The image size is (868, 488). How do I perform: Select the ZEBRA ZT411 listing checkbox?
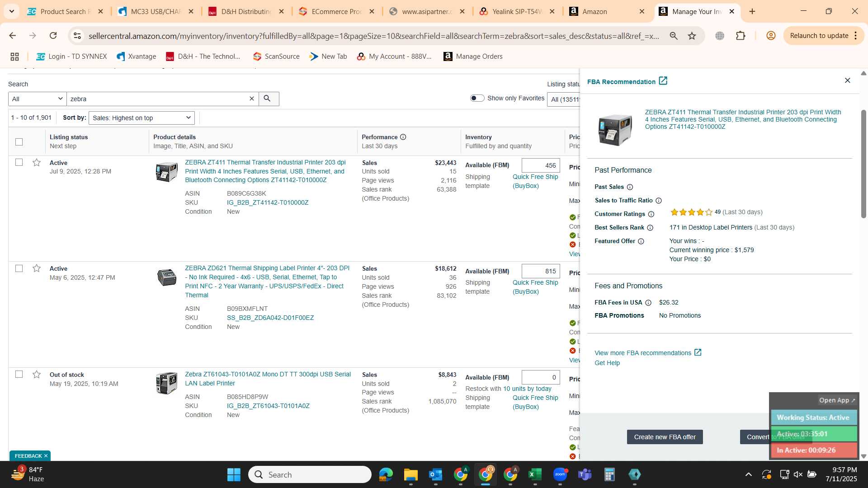[x=19, y=162]
